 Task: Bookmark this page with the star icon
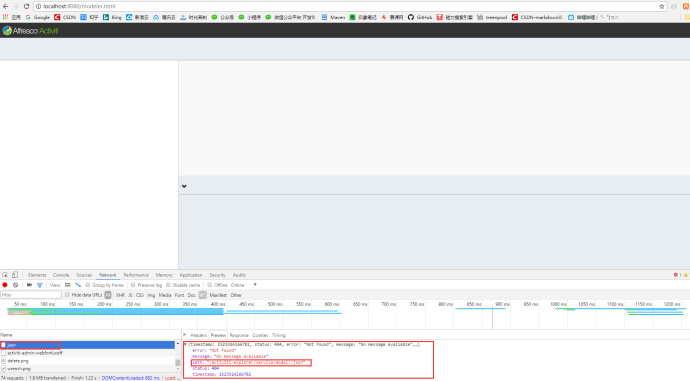(x=661, y=6)
